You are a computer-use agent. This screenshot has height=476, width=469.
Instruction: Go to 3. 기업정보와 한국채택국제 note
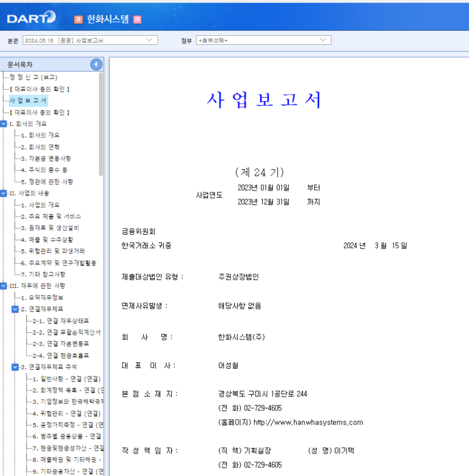coord(68,401)
